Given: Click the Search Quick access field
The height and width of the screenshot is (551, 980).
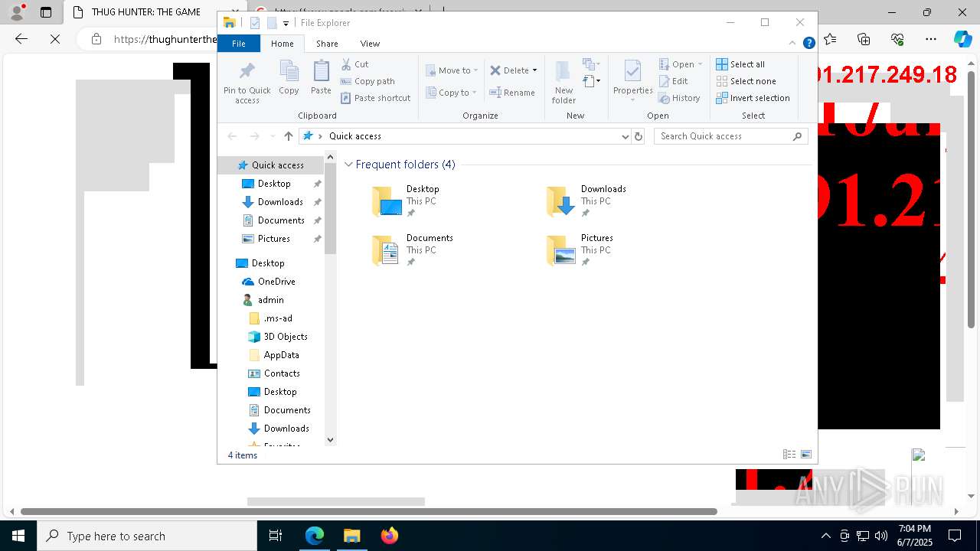Looking at the screenshot, I should [x=732, y=136].
